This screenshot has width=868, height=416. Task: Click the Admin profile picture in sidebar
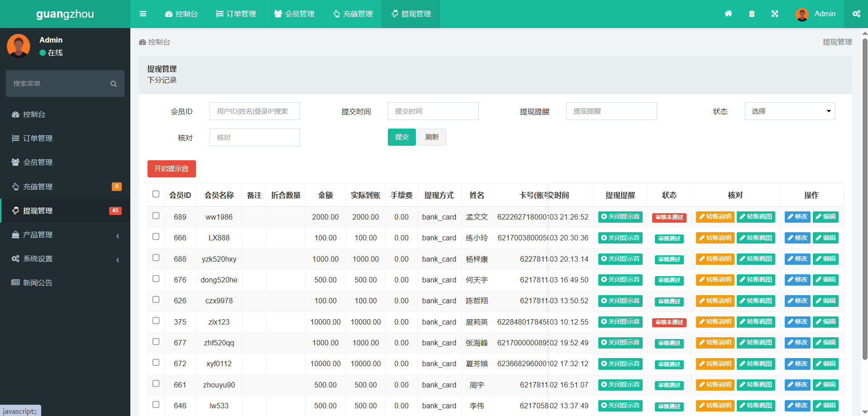(19, 46)
